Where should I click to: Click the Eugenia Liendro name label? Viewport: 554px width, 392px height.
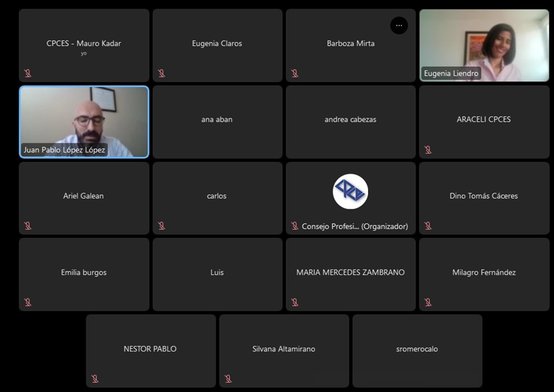click(x=451, y=74)
